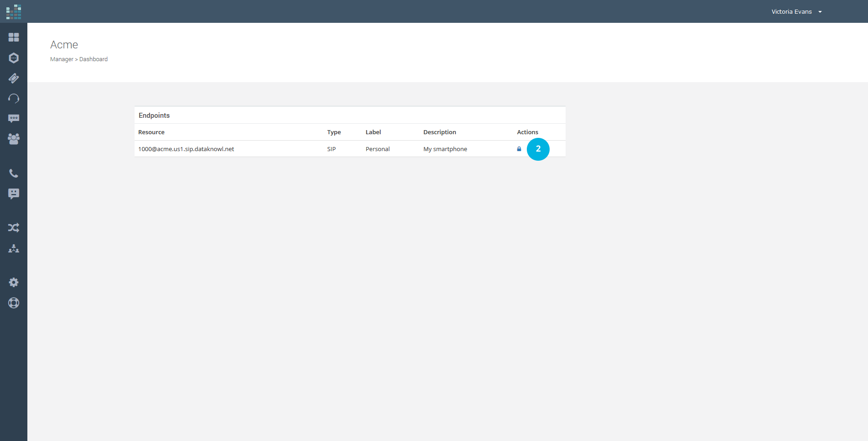Open the chat bubble dots icon in sidebar

(x=14, y=119)
